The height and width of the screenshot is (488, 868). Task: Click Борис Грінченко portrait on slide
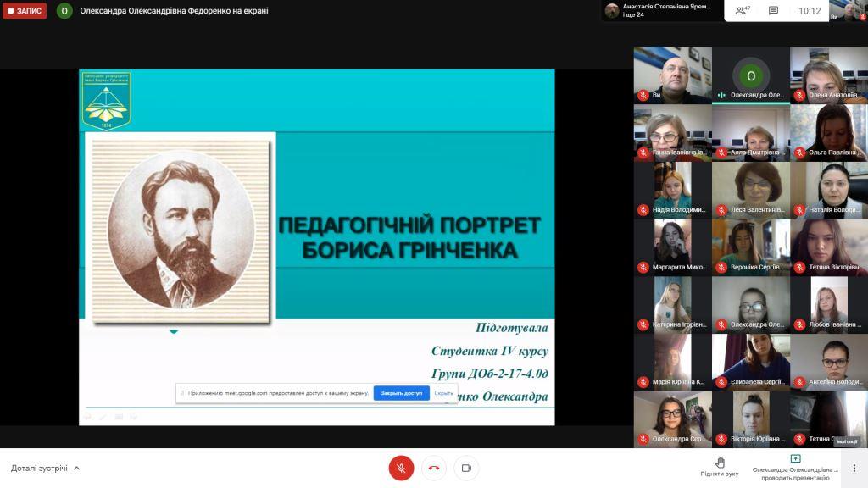[181, 230]
